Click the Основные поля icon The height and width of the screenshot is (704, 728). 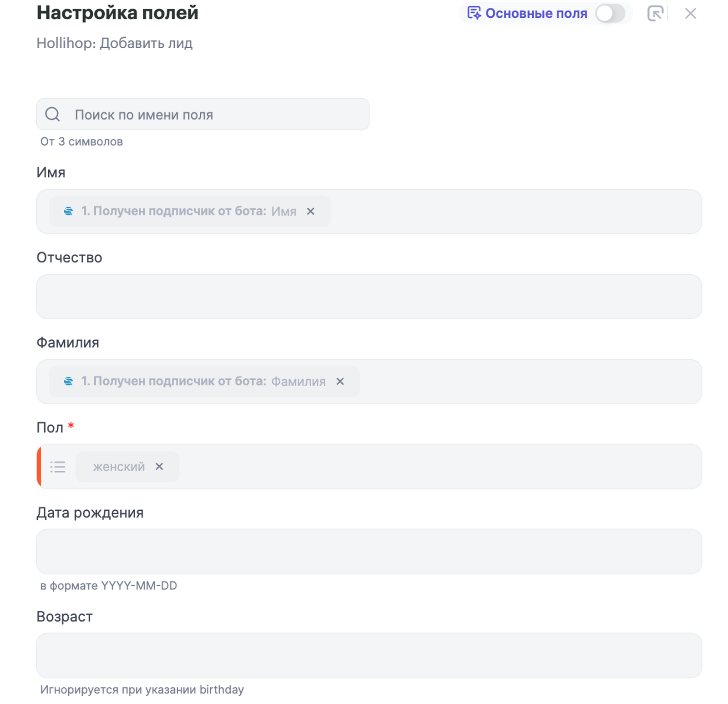(x=474, y=13)
